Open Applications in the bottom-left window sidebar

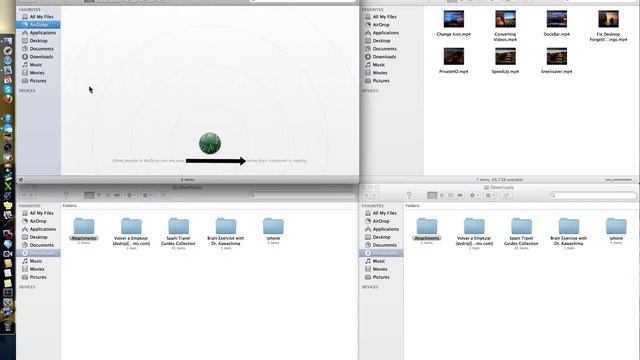coord(39,229)
